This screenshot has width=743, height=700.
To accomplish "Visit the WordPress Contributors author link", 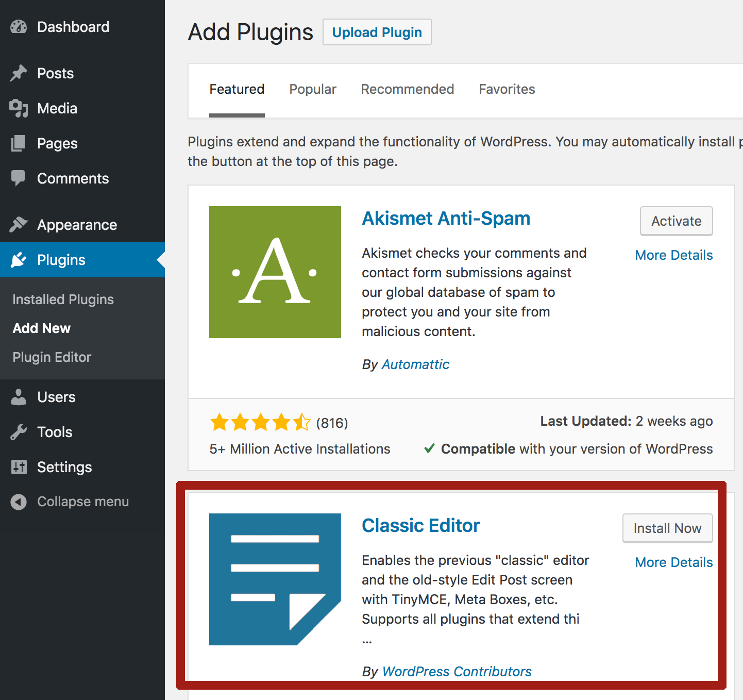I will [457, 672].
